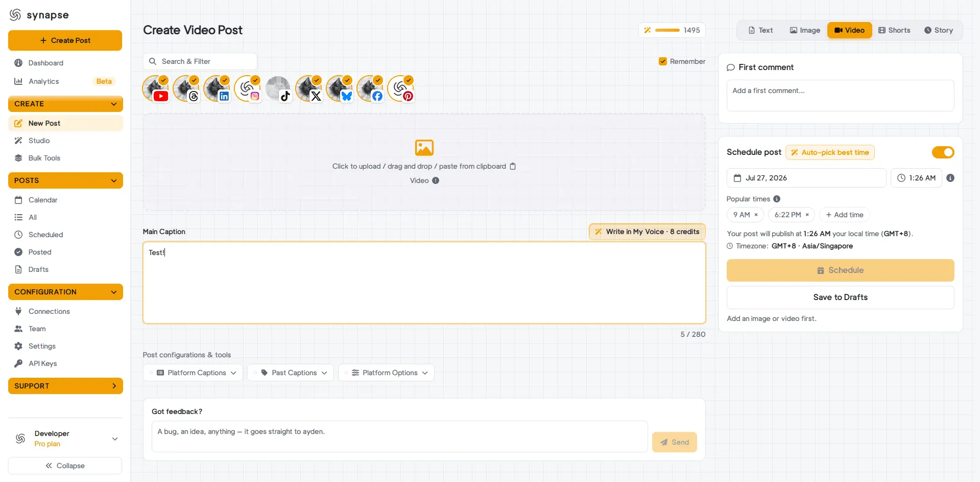The width and height of the screenshot is (980, 482).
Task: Toggle the Facebook account selection
Action: (x=370, y=88)
